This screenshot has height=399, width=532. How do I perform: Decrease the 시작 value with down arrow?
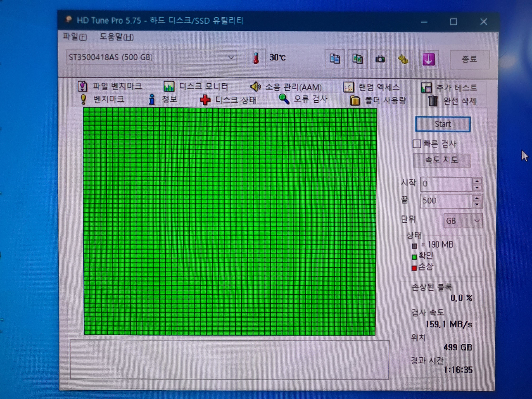tap(477, 188)
